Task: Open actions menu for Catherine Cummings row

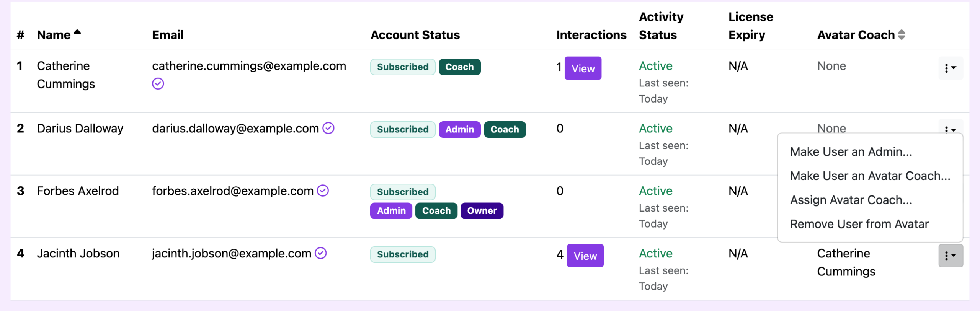Action: click(x=951, y=68)
